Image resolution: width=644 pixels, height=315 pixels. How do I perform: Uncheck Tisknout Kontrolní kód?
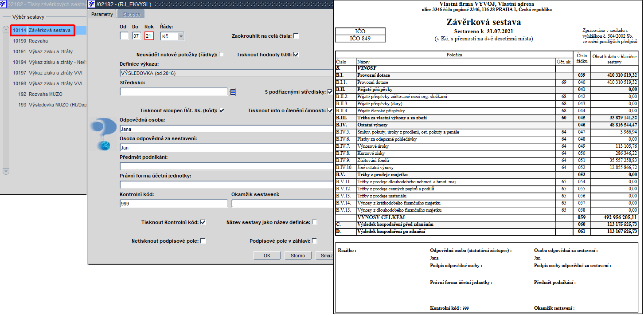[203, 222]
